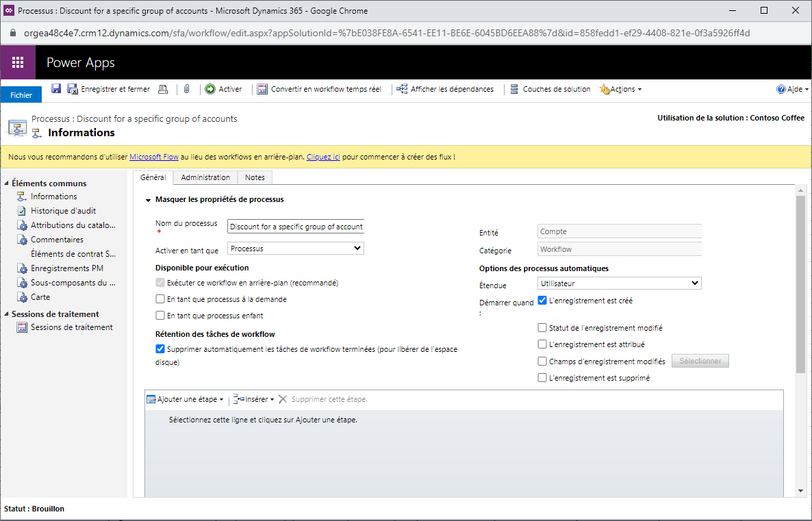Click the Print icon in the toolbar
Viewport: 812px width, 521px height.
(163, 88)
